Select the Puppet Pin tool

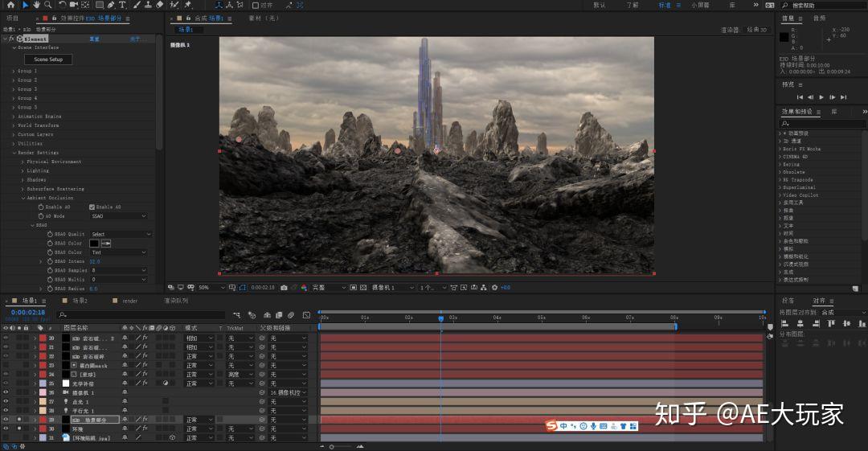(187, 5)
